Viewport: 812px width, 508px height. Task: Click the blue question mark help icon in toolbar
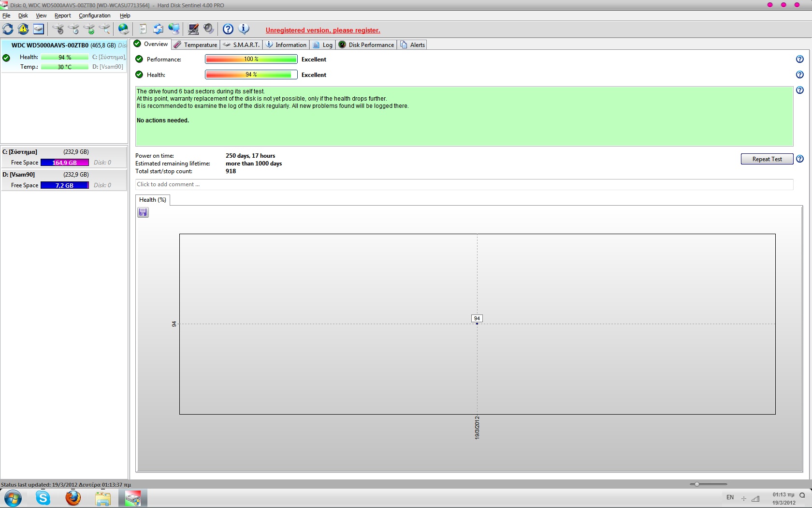[x=228, y=29]
